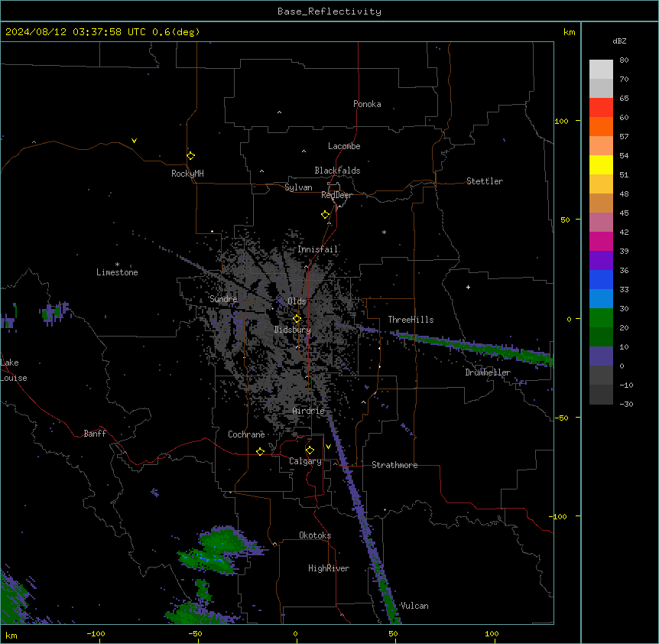Click the Base_Reflectivity title text
The width and height of the screenshot is (659, 644).
pyautogui.click(x=329, y=11)
